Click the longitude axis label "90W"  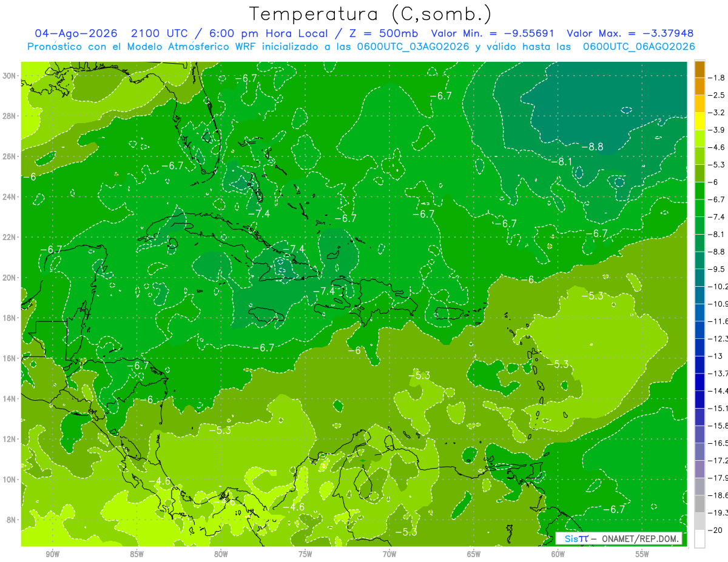pyautogui.click(x=53, y=554)
